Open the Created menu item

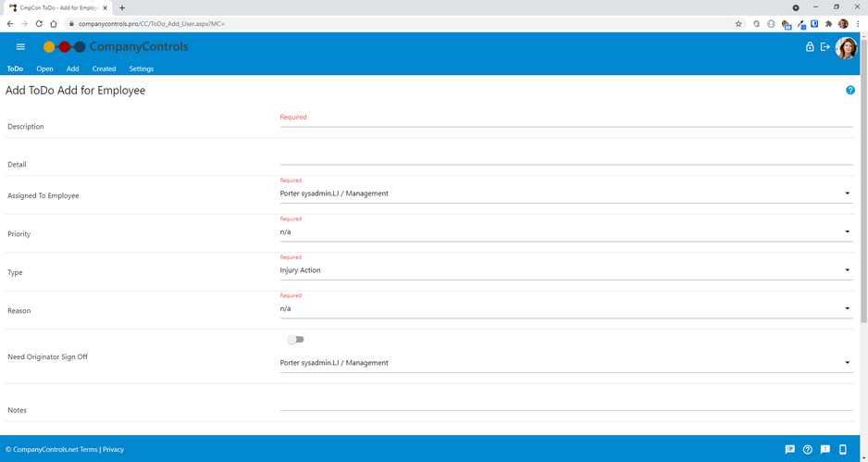(104, 69)
